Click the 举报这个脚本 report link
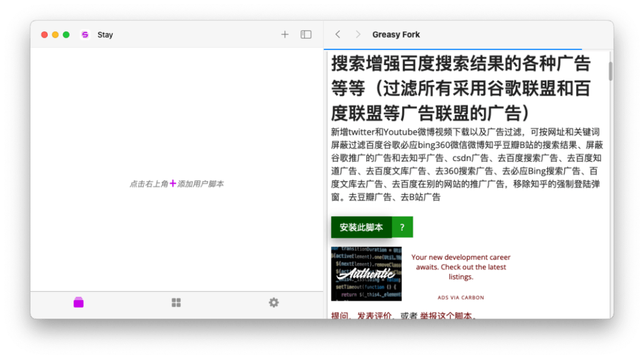This screenshot has width=644, height=359. [445, 315]
